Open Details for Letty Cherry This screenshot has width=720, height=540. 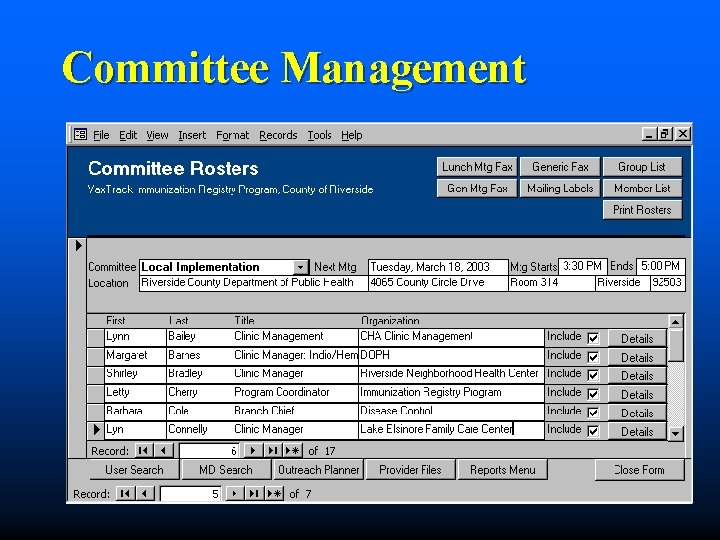[637, 394]
